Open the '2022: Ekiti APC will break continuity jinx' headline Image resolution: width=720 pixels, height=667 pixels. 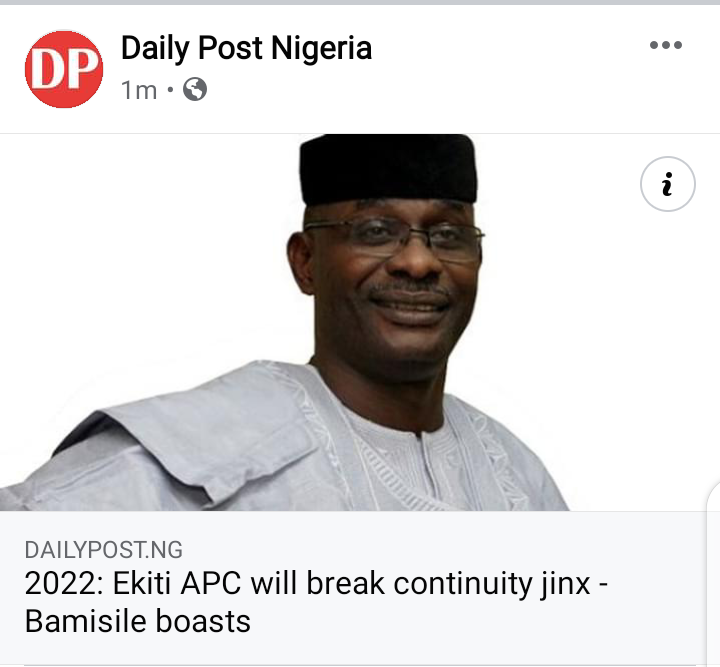point(316,583)
